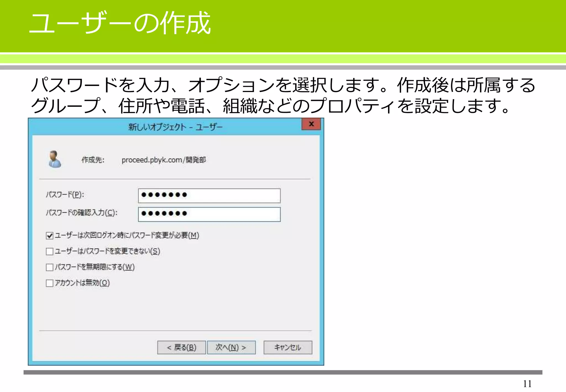
Task: Click the dialog title 新しいオブジェクト - ユーザー
Action: tap(175, 127)
